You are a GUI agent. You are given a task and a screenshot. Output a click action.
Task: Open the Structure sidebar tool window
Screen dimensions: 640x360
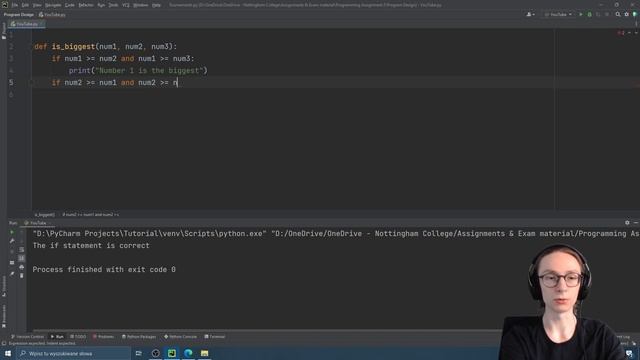[x=4, y=286]
